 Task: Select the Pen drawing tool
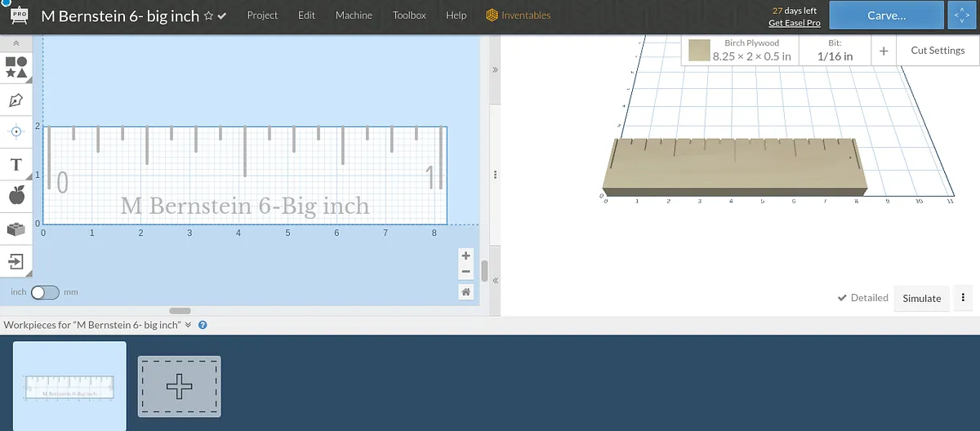click(x=16, y=100)
